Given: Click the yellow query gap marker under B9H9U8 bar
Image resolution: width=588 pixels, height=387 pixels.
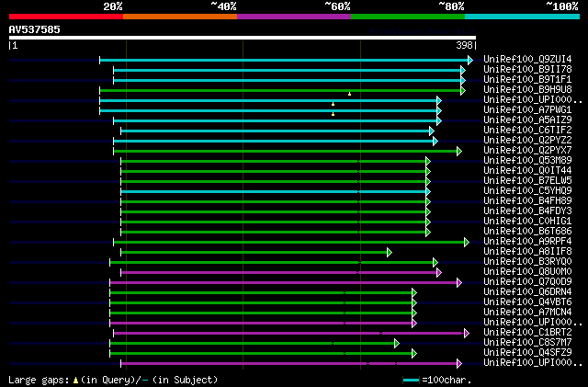Looking at the screenshot, I should pyautogui.click(x=349, y=94).
